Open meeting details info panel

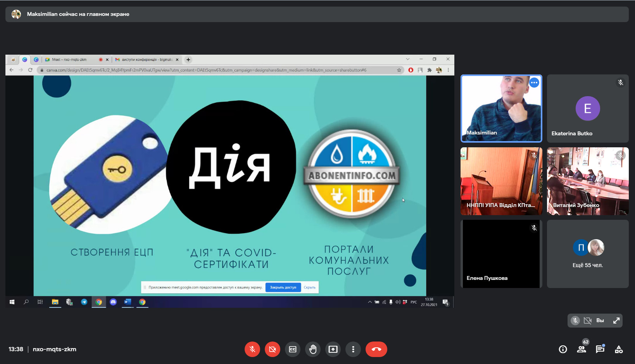click(x=563, y=349)
